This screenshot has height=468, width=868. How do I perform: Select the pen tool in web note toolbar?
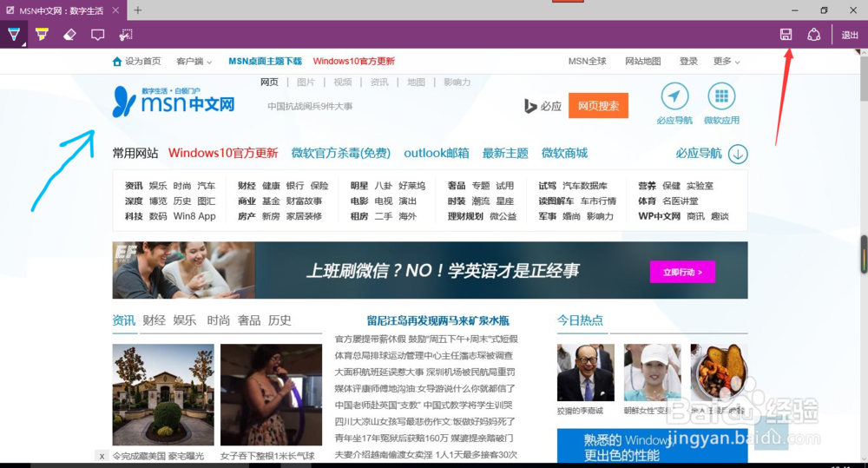[14, 35]
